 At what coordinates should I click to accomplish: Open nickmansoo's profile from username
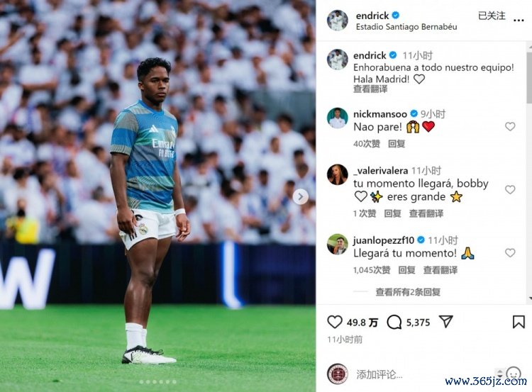380,114
